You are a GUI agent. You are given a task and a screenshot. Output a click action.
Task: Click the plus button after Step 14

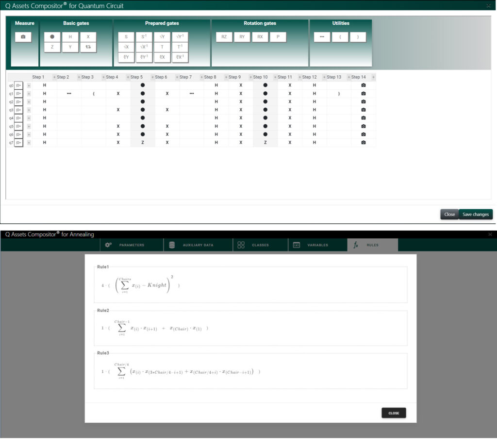pos(373,77)
